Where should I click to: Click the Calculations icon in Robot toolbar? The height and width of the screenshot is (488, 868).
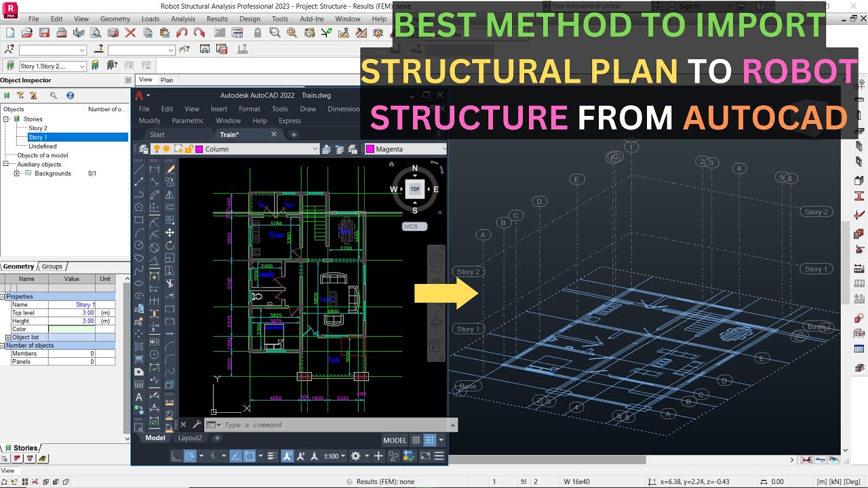(237, 33)
